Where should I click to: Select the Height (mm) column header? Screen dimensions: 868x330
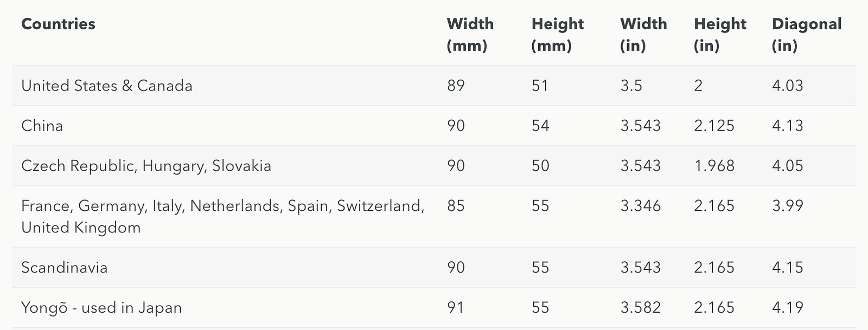click(557, 35)
